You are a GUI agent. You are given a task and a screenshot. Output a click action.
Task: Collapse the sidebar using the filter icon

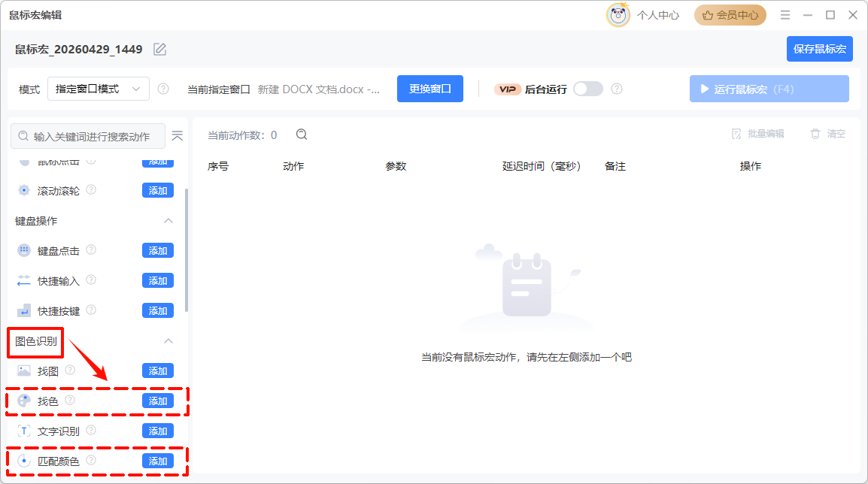point(178,136)
